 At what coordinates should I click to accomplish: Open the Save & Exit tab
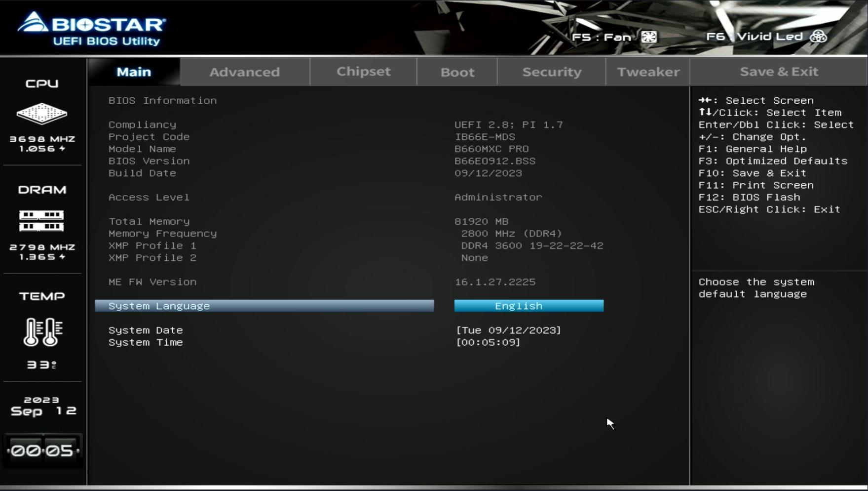point(778,72)
